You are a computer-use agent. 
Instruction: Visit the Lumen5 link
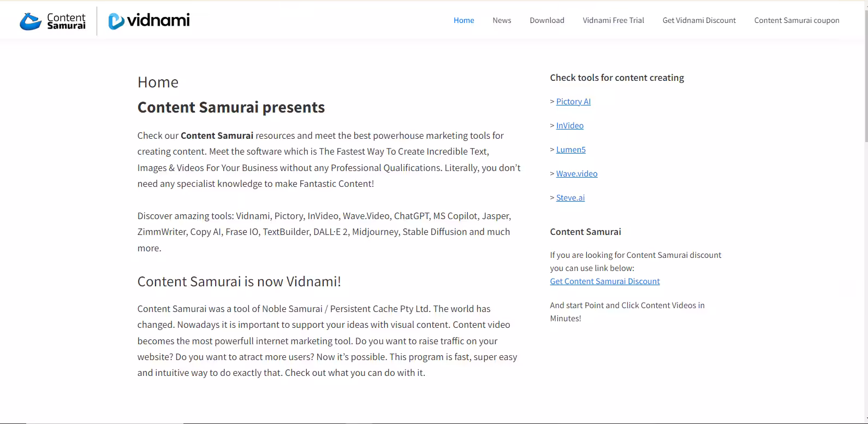pos(571,150)
